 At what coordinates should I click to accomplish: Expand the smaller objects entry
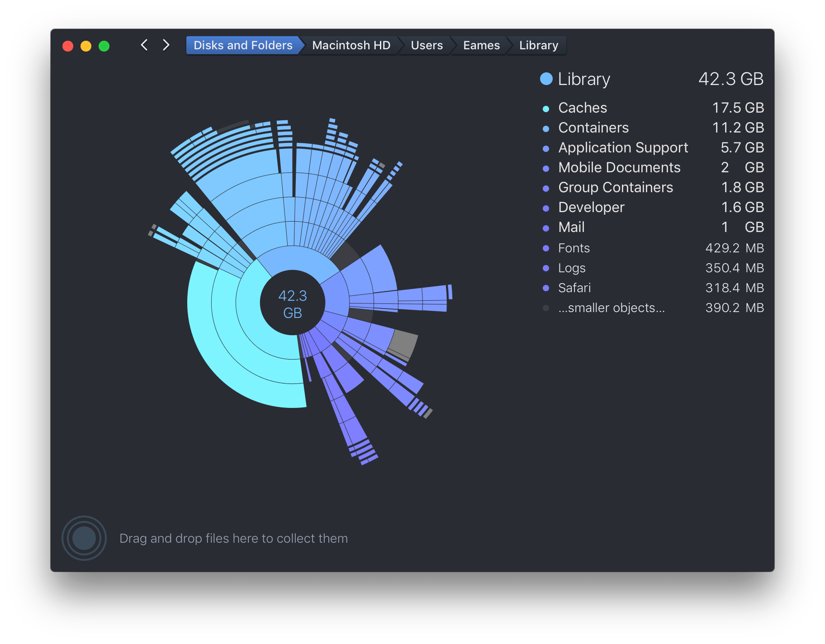(x=611, y=308)
